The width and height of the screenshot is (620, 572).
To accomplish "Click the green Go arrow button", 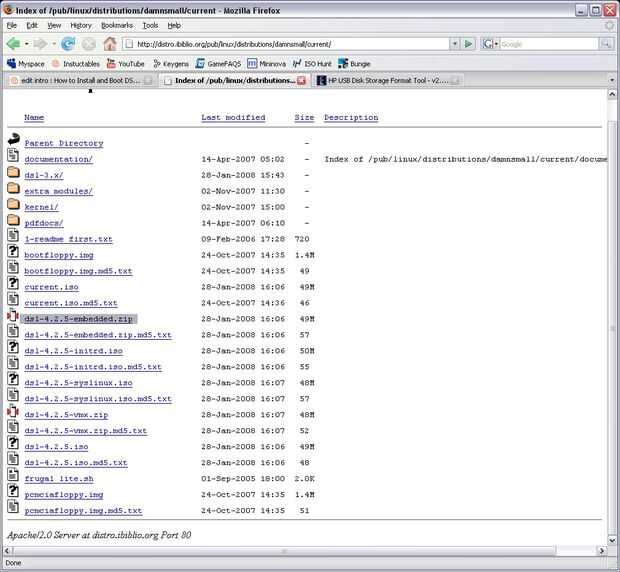I will point(468,44).
